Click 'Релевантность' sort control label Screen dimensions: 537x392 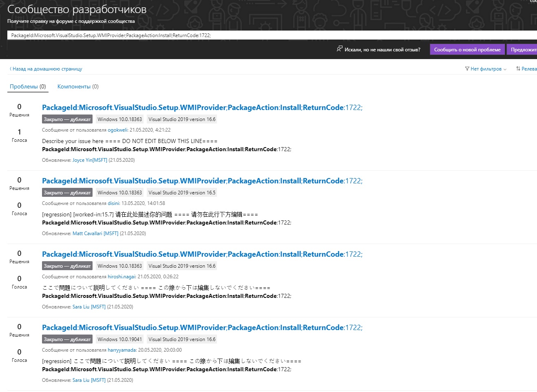(529, 69)
